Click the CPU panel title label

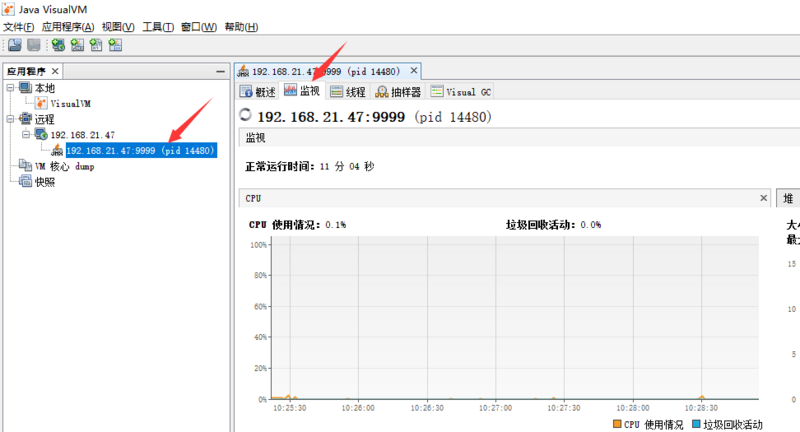tap(253, 198)
